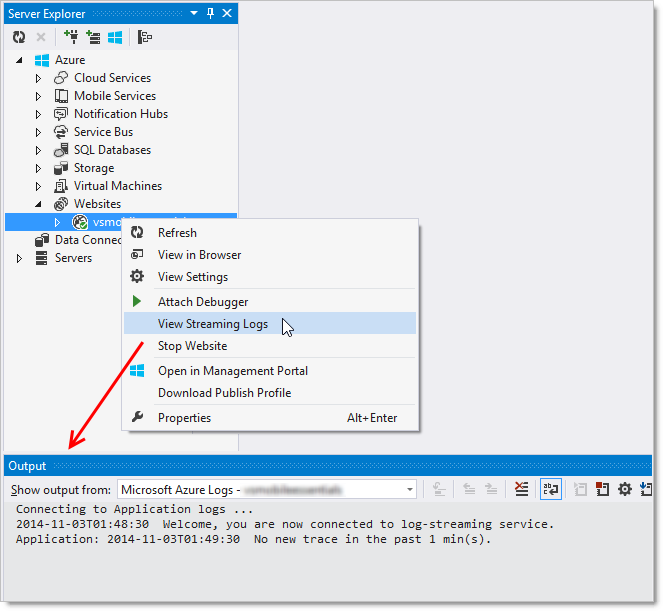The height and width of the screenshot is (611, 663).
Task: Choose Stop Website
Action: point(270,346)
